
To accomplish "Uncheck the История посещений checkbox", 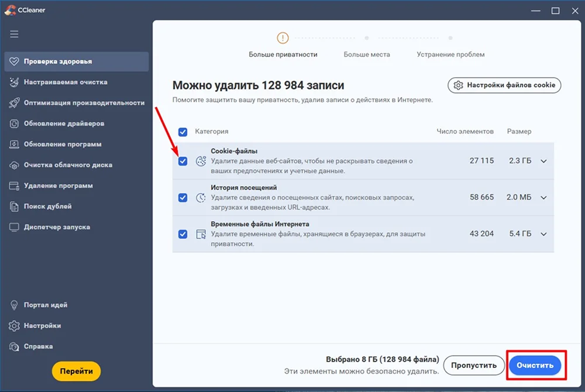I will pyautogui.click(x=183, y=198).
